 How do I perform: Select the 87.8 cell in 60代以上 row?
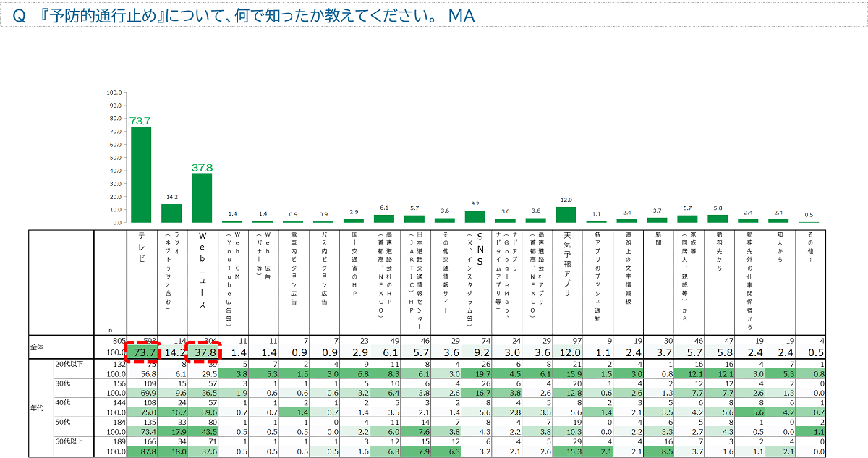140,451
